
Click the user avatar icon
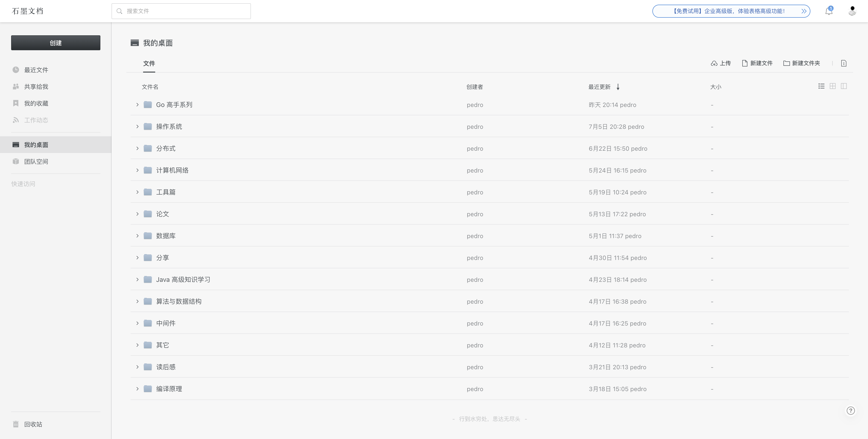pyautogui.click(x=852, y=11)
